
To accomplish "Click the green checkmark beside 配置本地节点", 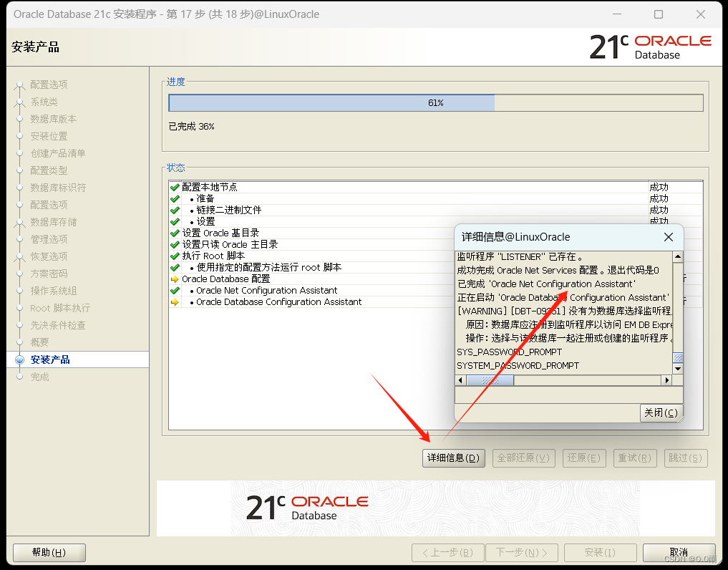I will click(174, 187).
